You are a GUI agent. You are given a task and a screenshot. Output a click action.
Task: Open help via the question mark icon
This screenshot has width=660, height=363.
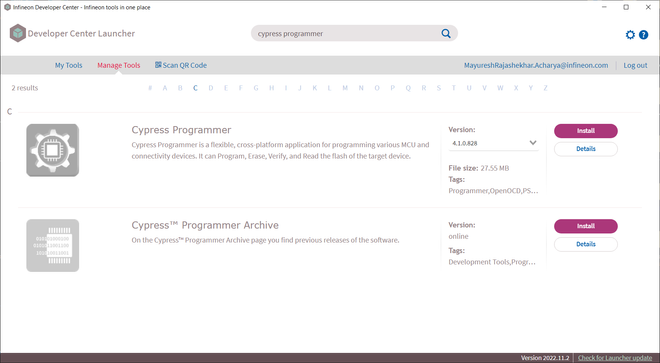[644, 35]
